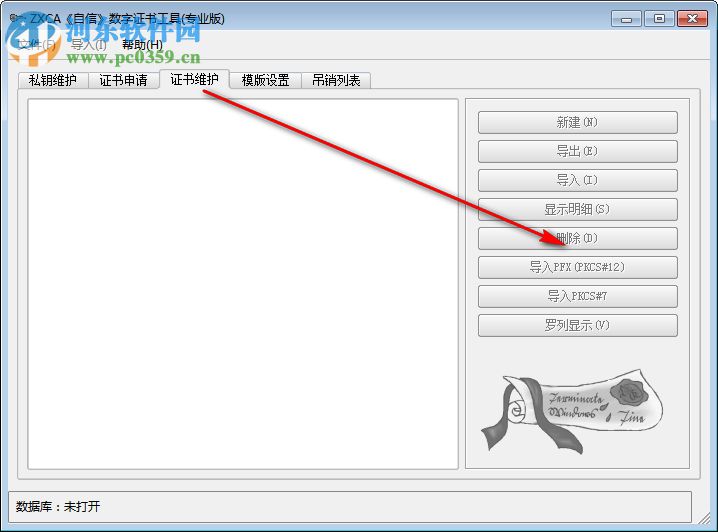Click the window resize grip corner
718x532 pixels.
(x=703, y=517)
